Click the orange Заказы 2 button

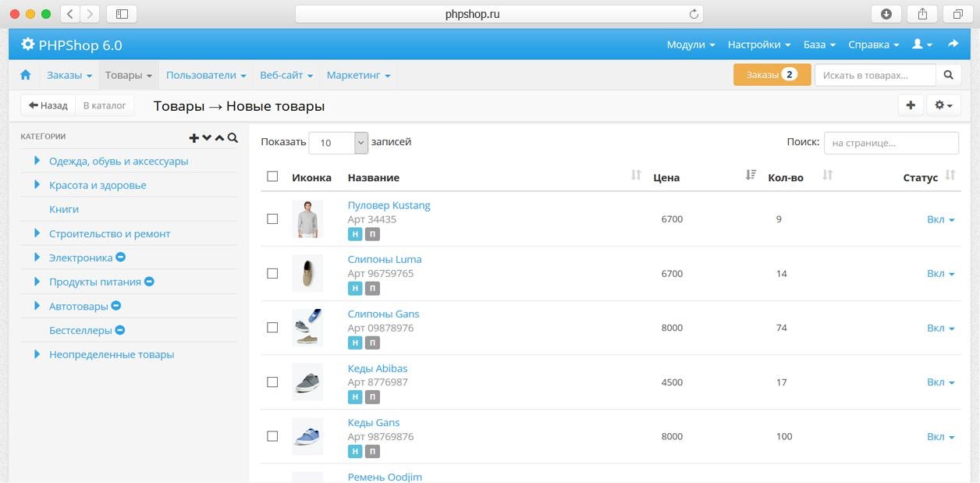[x=772, y=75]
